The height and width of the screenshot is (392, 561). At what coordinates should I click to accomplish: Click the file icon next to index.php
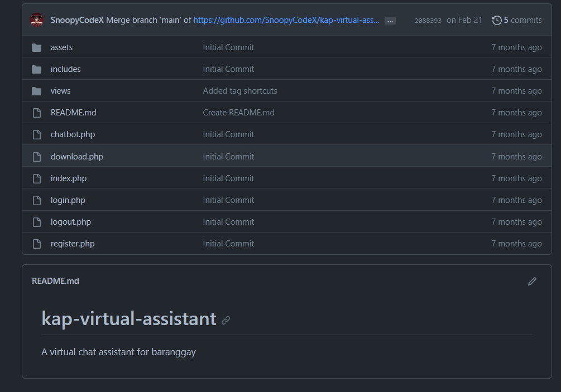37,178
